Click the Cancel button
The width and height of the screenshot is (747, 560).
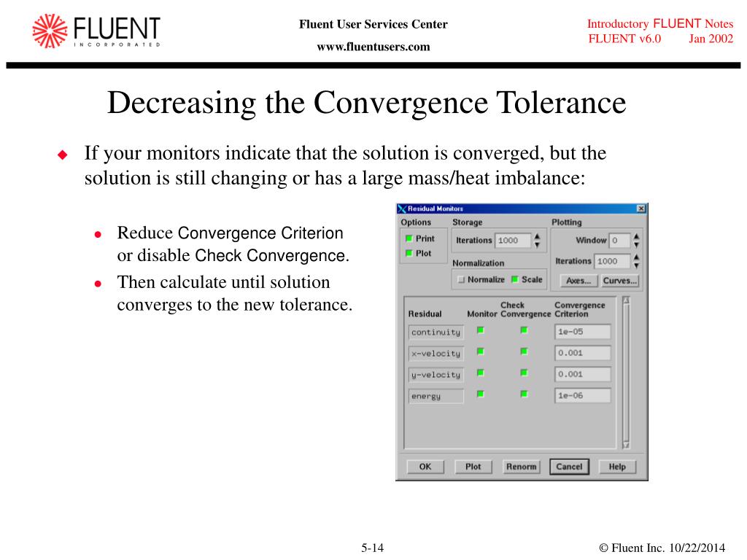click(x=569, y=467)
